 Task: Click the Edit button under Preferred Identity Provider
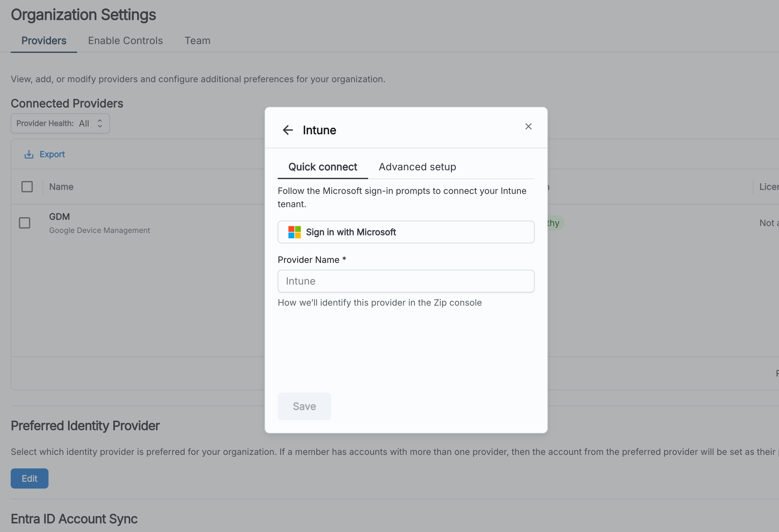pos(30,478)
